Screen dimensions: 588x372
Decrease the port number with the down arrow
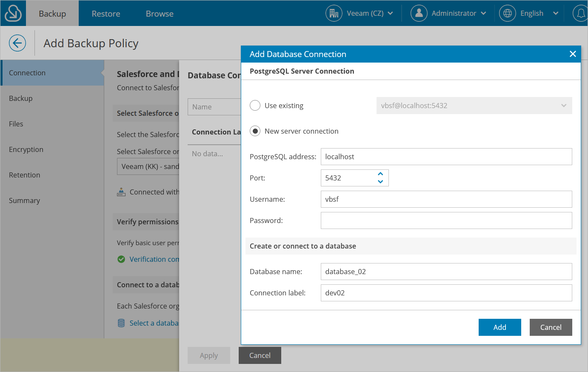click(x=380, y=182)
